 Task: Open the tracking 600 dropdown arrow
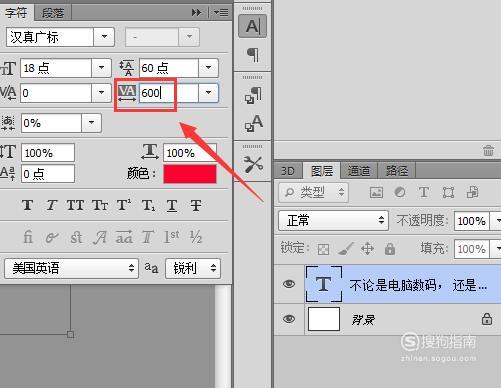(x=208, y=93)
